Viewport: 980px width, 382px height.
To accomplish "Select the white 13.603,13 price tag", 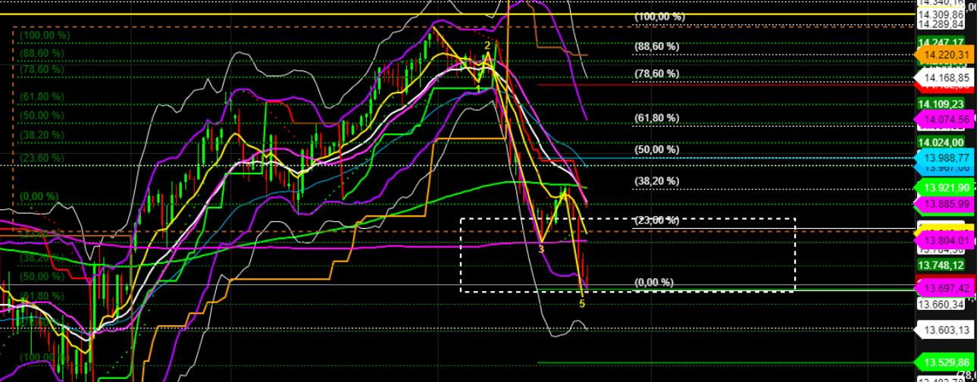I will click(943, 330).
